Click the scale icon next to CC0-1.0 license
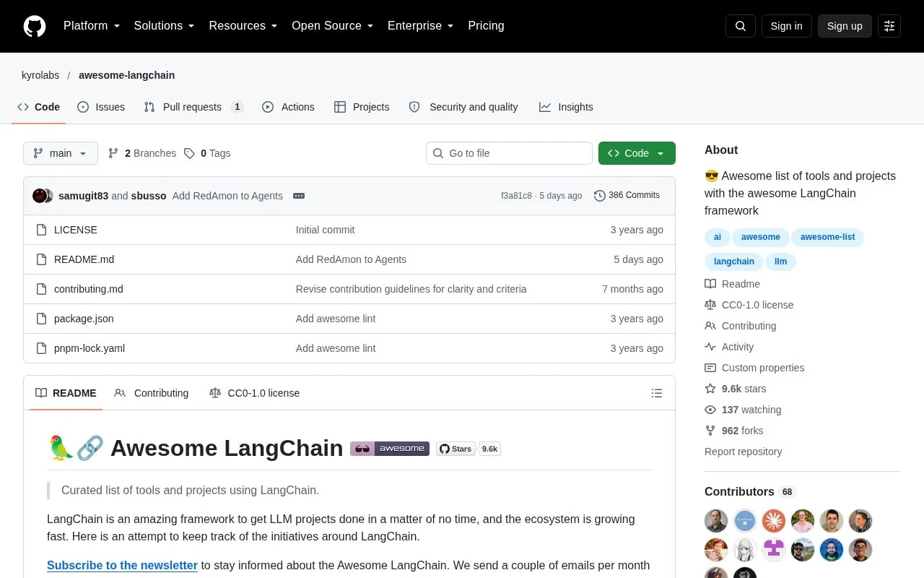Image resolution: width=924 pixels, height=578 pixels. 710,305
